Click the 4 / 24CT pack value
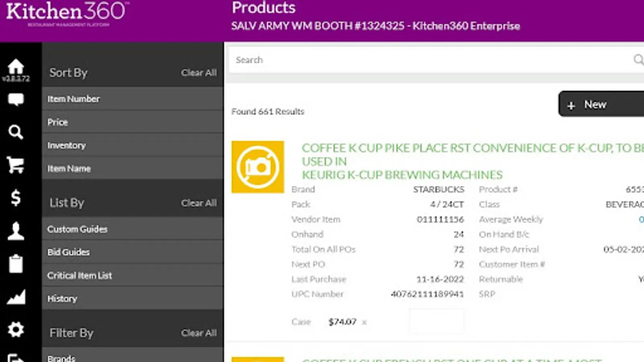Viewport: 644px width, 362px height. [447, 204]
